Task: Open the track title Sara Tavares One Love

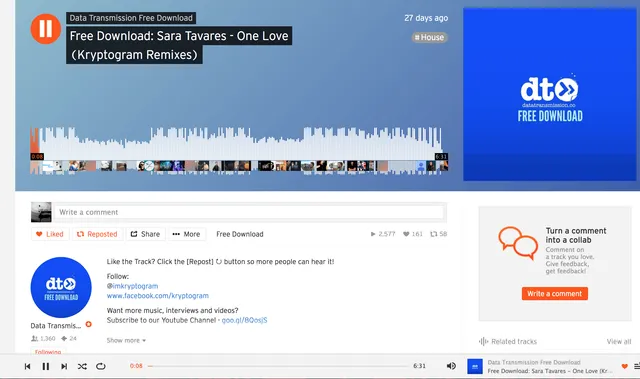Action: (x=179, y=45)
